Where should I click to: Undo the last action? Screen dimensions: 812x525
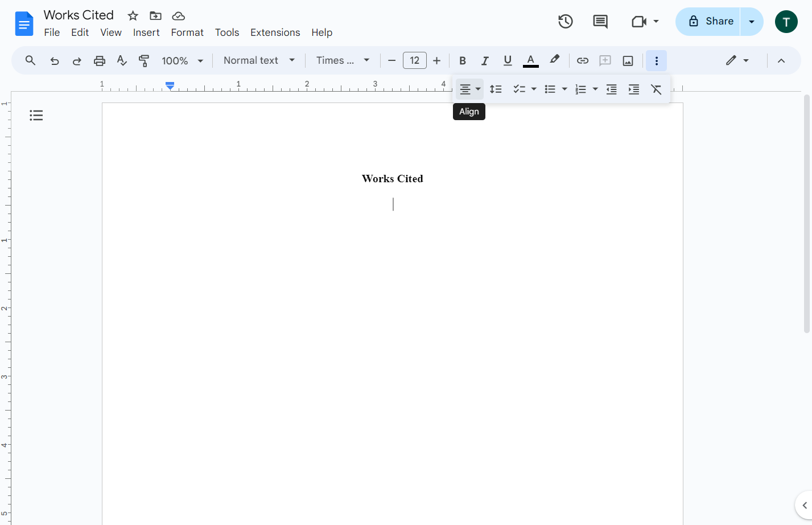point(55,61)
